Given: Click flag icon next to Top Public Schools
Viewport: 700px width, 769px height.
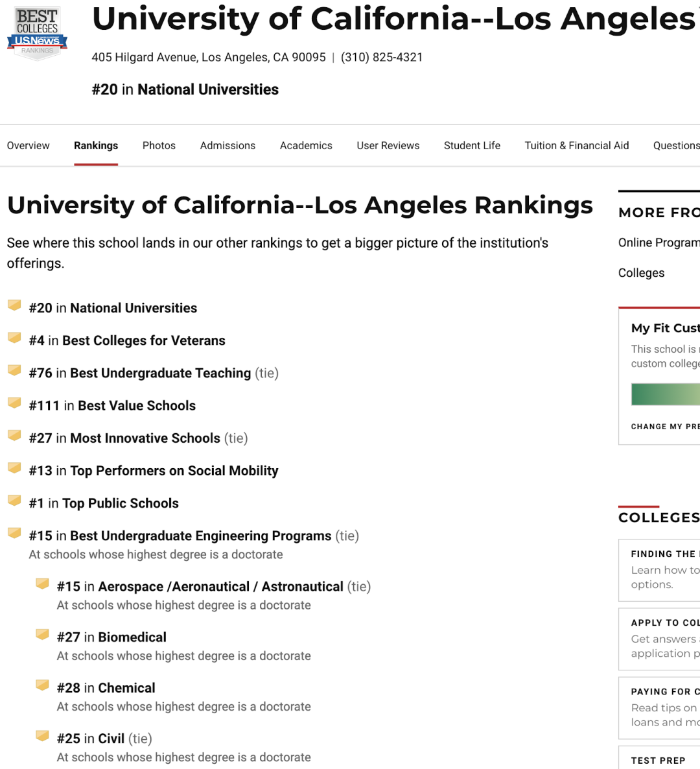Looking at the screenshot, I should tap(14, 501).
